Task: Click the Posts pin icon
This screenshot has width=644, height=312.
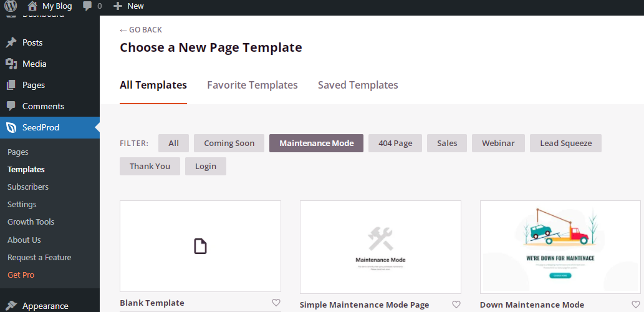Action: (11, 42)
